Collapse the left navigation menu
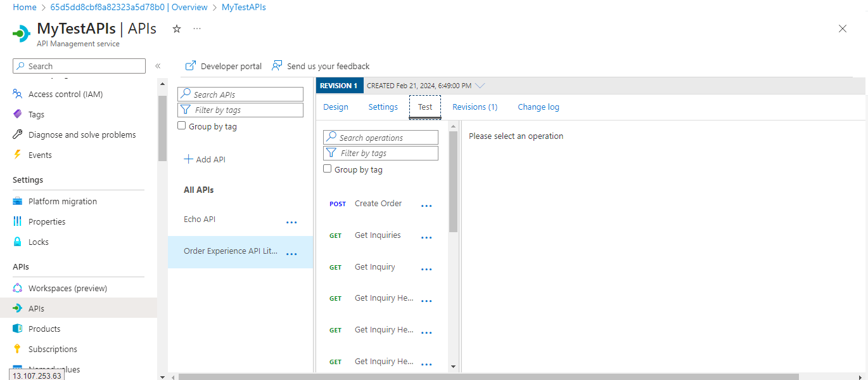 158,66
